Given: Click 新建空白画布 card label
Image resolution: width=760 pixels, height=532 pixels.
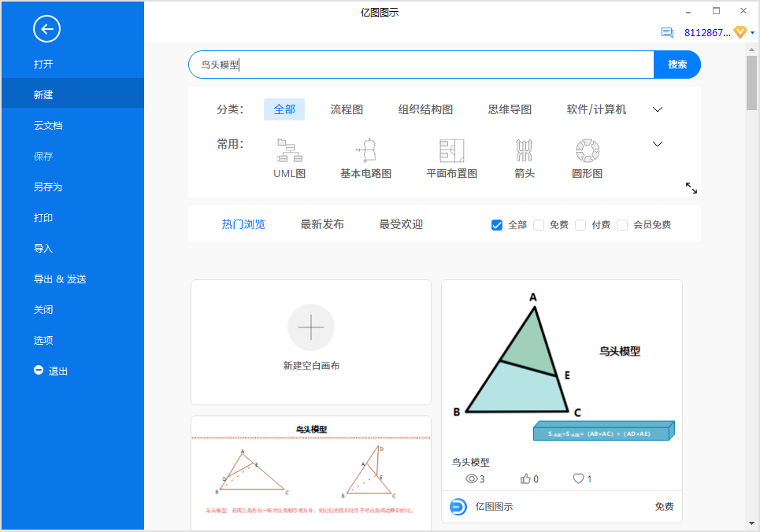Looking at the screenshot, I should pos(311,366).
